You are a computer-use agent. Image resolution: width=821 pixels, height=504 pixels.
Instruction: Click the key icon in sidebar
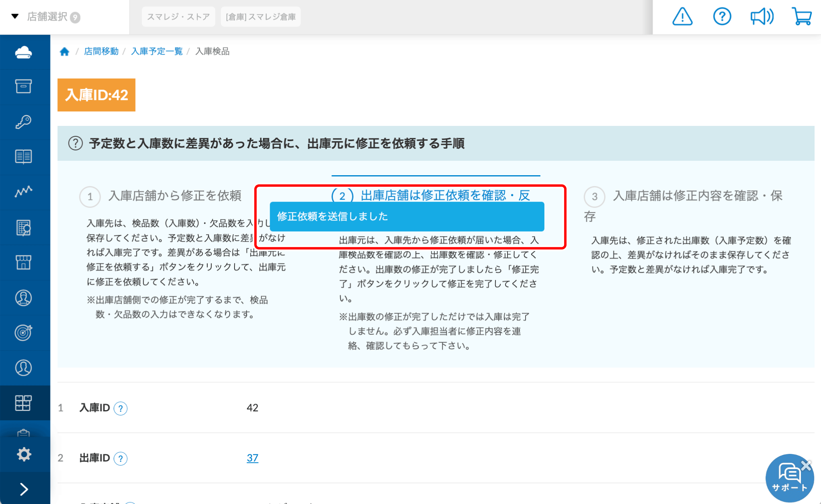(x=24, y=122)
